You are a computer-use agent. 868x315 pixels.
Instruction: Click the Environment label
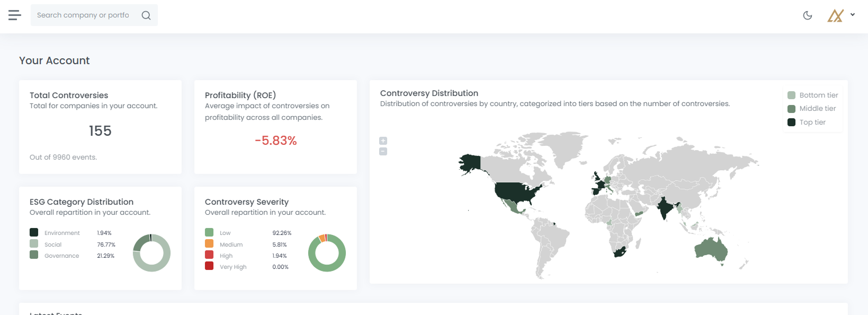62,233
